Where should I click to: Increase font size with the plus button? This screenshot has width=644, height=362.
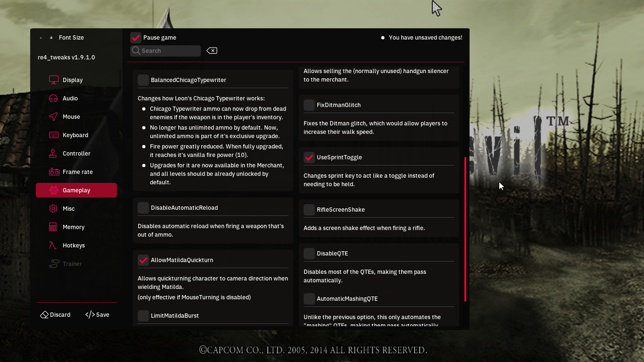click(x=51, y=38)
